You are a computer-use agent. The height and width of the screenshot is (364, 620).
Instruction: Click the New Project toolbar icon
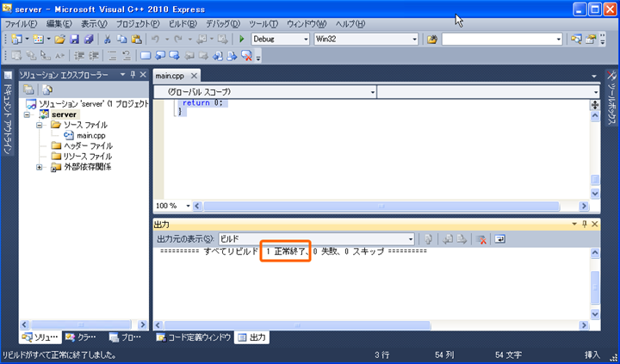click(17, 39)
